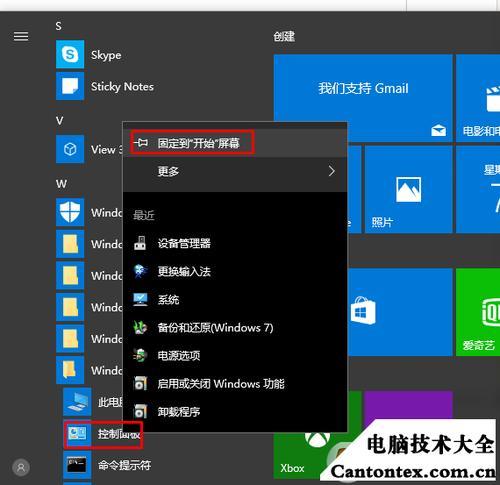Screen dimensions: 500x485
Task: Click the user account avatar icon
Action: tap(21, 468)
